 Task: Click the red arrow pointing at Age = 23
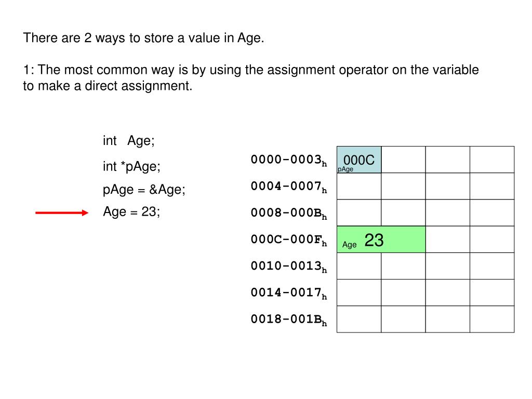point(62,212)
